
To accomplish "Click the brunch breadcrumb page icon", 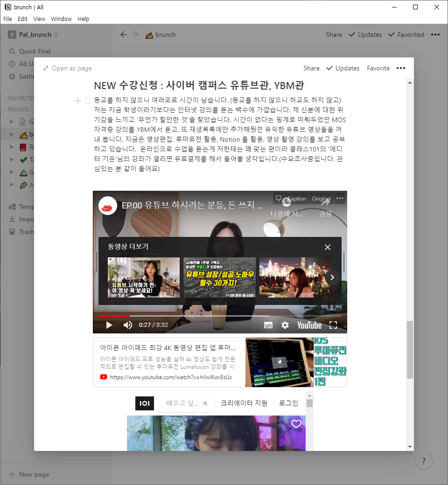I will 149,35.
